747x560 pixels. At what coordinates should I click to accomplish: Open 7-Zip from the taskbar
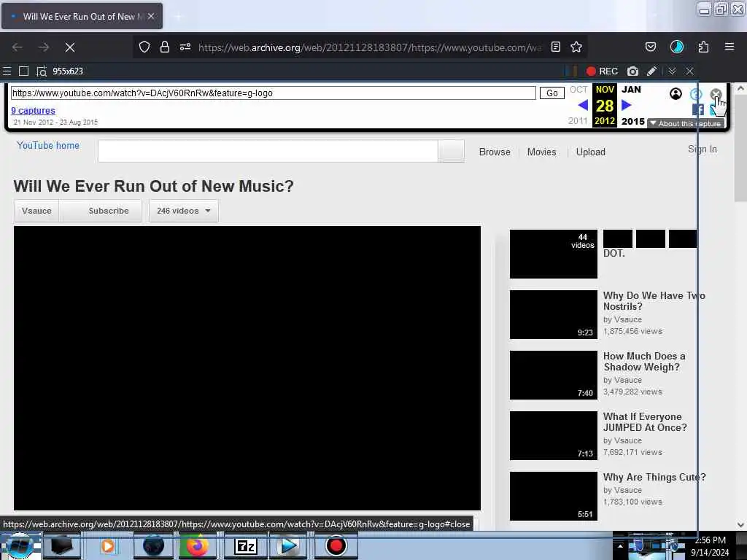[246, 545]
